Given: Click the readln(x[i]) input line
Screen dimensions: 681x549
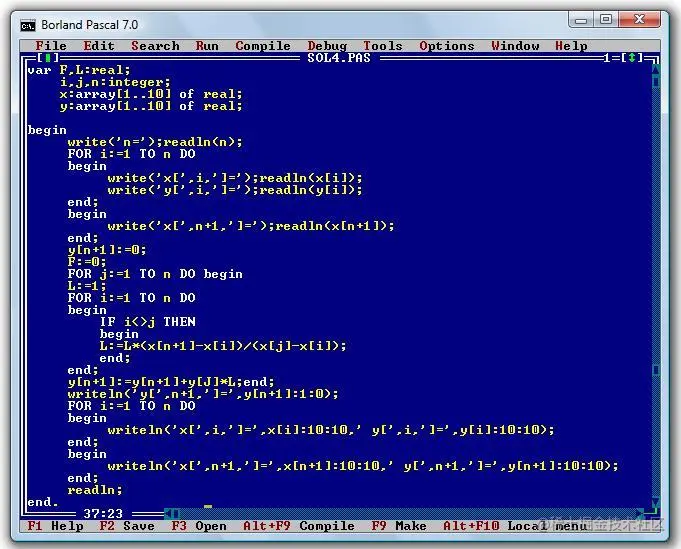Looking at the screenshot, I should click(235, 178).
